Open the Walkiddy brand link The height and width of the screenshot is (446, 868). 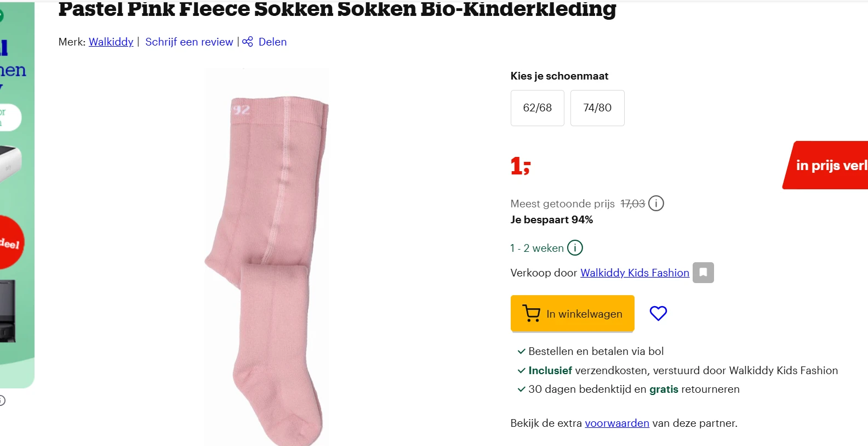[111, 42]
